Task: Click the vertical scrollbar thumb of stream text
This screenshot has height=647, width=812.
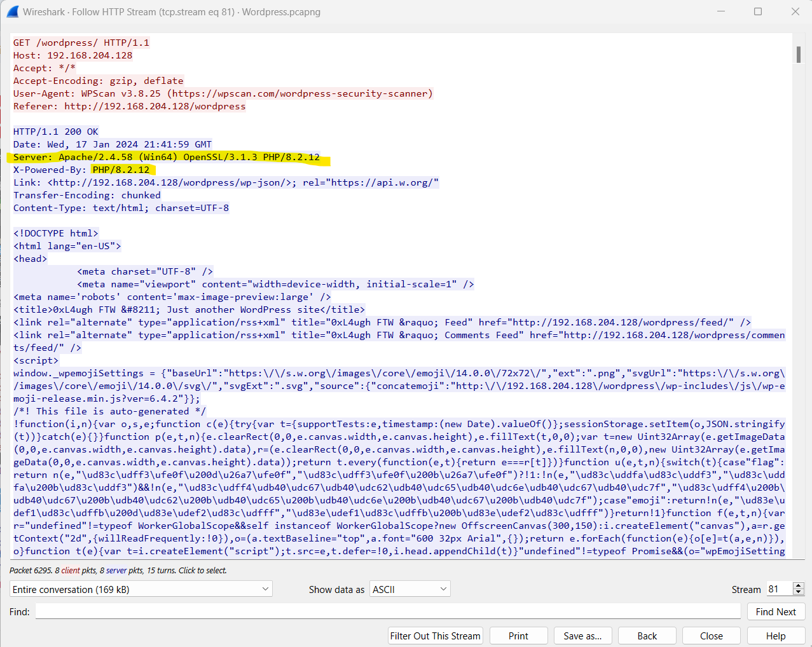Action: tap(799, 55)
